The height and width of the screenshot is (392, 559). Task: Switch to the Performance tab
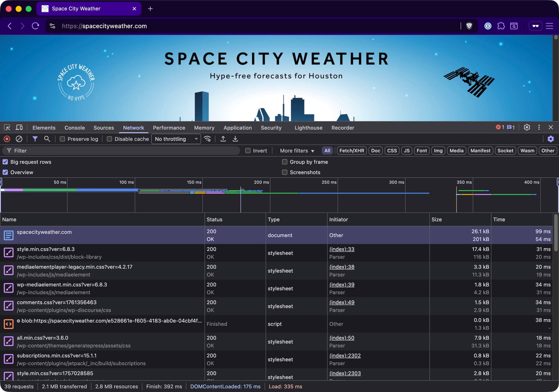(x=169, y=128)
